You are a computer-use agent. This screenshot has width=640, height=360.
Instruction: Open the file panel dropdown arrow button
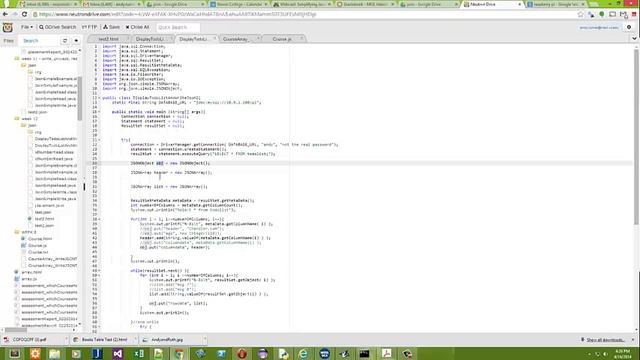(76, 41)
